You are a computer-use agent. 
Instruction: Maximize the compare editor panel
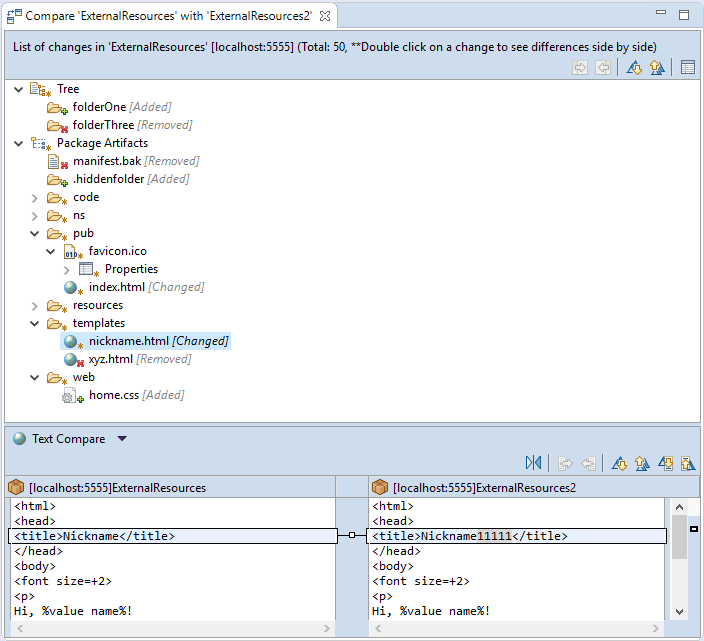[x=684, y=15]
